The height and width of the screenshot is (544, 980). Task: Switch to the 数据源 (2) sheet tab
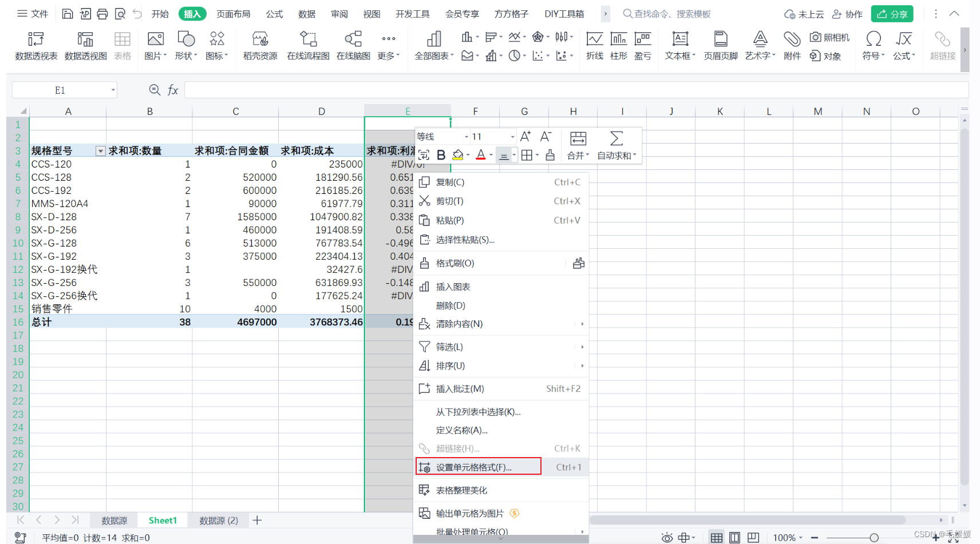click(219, 521)
